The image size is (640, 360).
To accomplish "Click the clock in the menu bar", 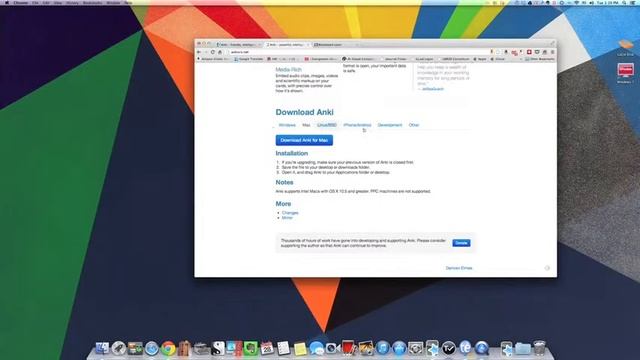I will point(608,3).
